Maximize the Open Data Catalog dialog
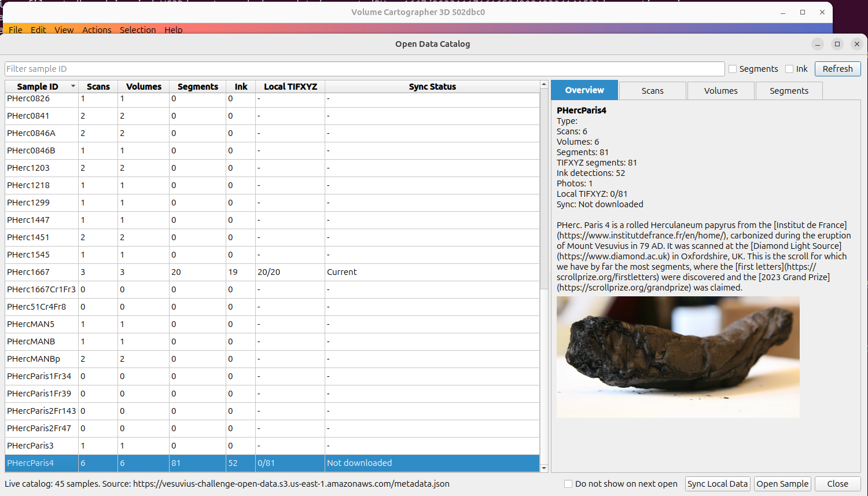868x496 pixels. coord(837,44)
